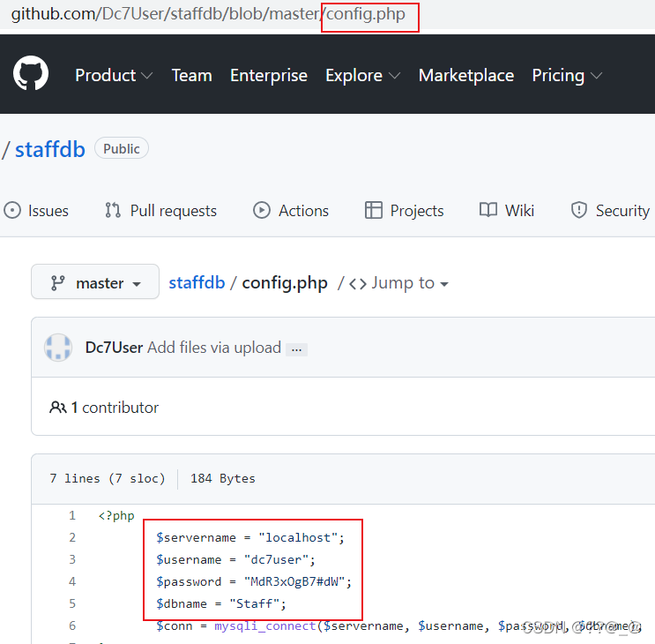This screenshot has width=655, height=644.
Task: Click the mysqli_connect function name
Action: coord(265,626)
